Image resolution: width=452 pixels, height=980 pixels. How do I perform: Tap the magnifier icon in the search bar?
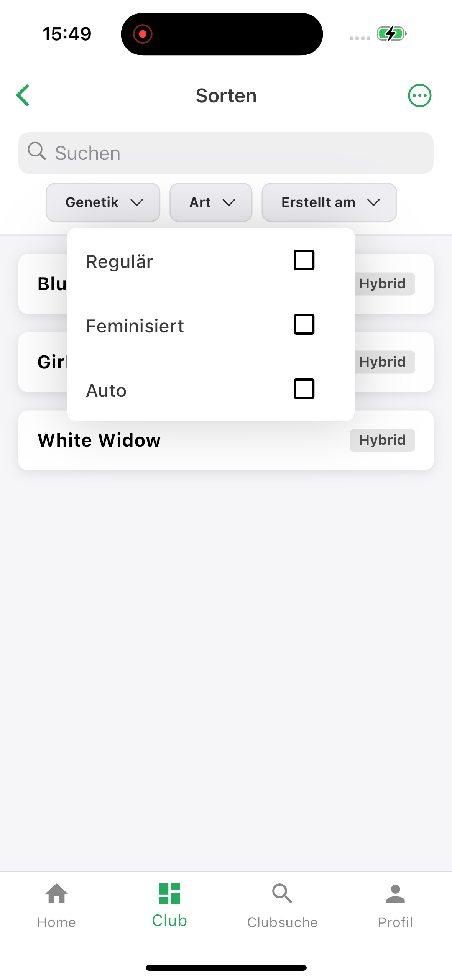(37, 151)
